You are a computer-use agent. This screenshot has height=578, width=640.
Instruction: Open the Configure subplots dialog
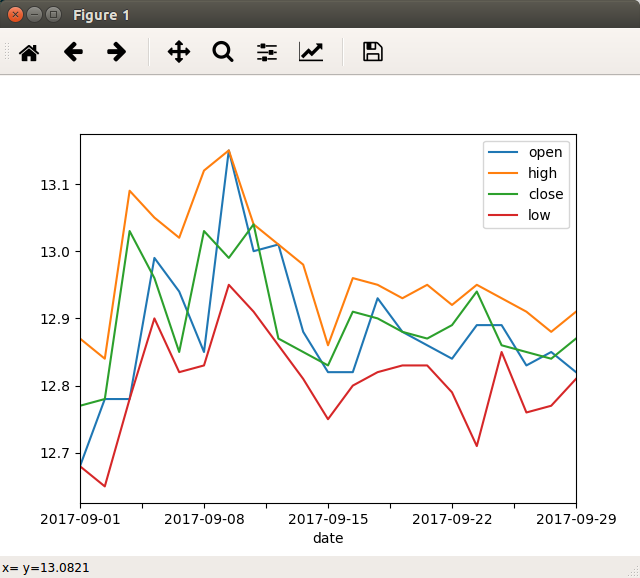(267, 52)
